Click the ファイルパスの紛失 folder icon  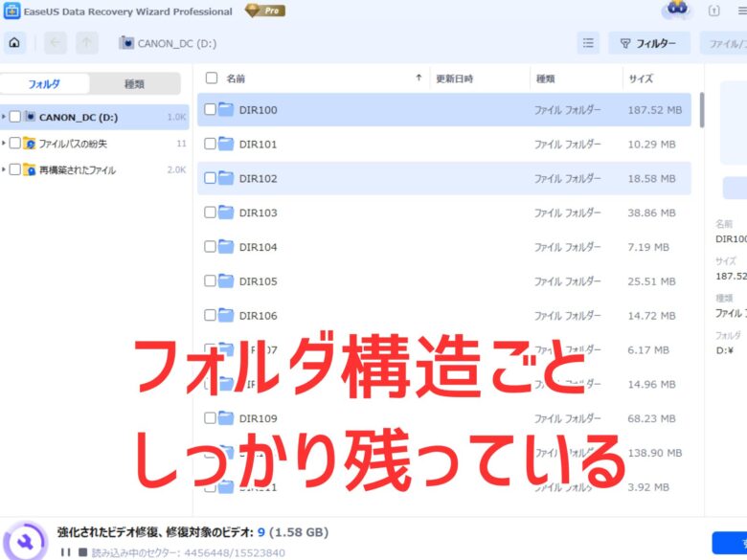30,143
